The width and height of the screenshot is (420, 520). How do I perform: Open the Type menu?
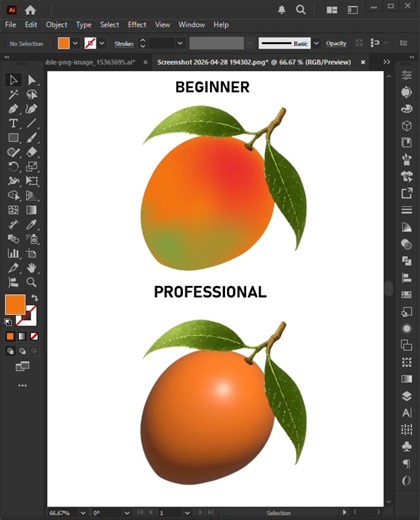click(83, 25)
